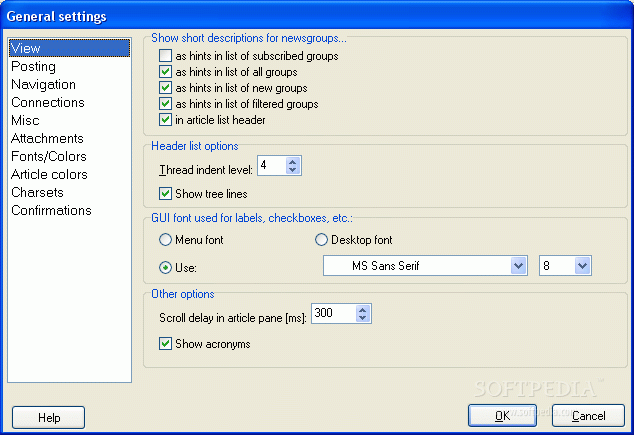Disable the Show acronyms option
The image size is (634, 435).
click(x=165, y=344)
